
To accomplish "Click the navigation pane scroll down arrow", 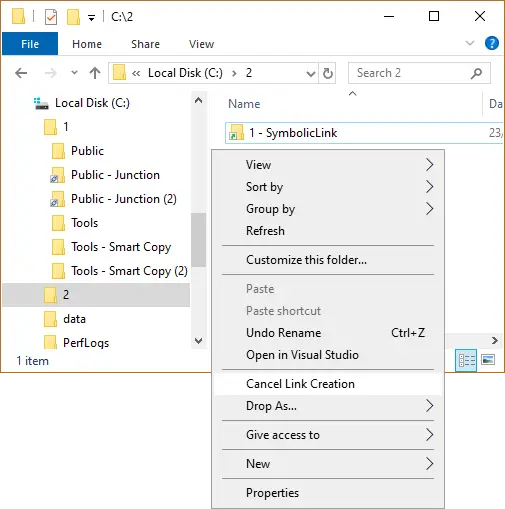I will [199, 341].
